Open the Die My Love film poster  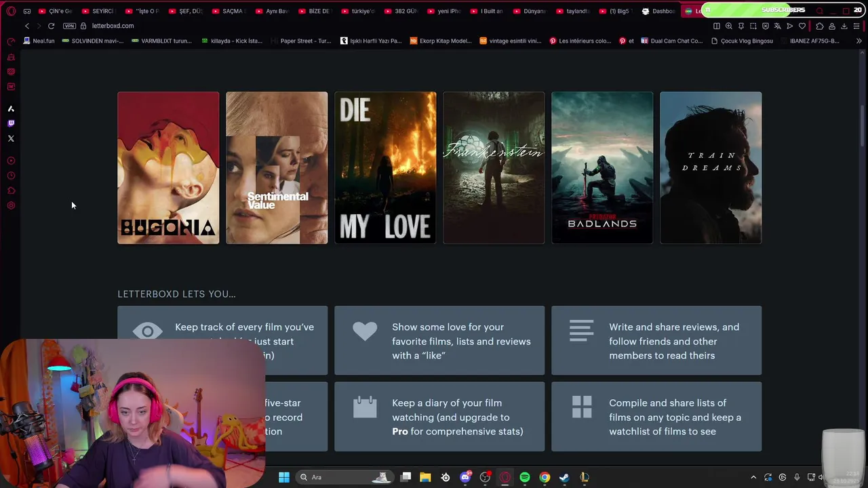pos(385,167)
